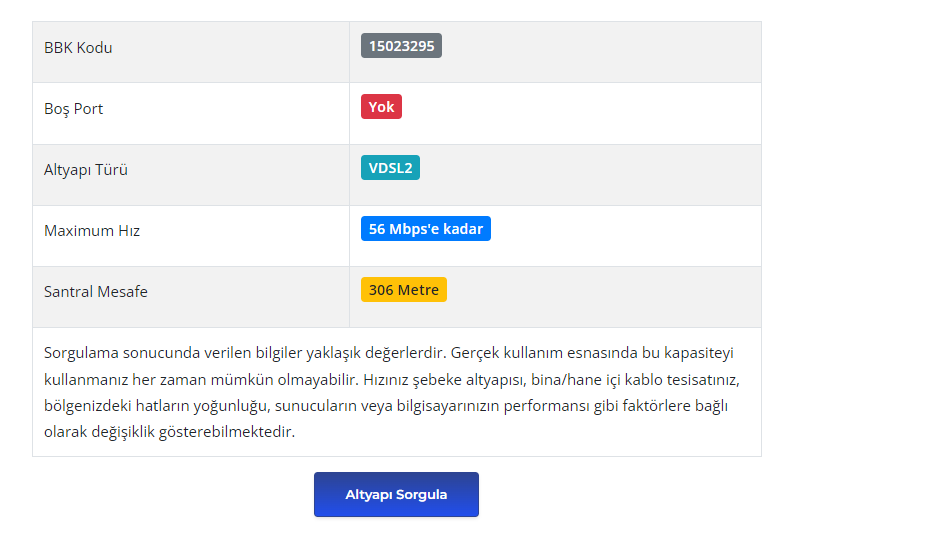Click the red Yok badge
This screenshot has width=950, height=557.
pos(381,107)
